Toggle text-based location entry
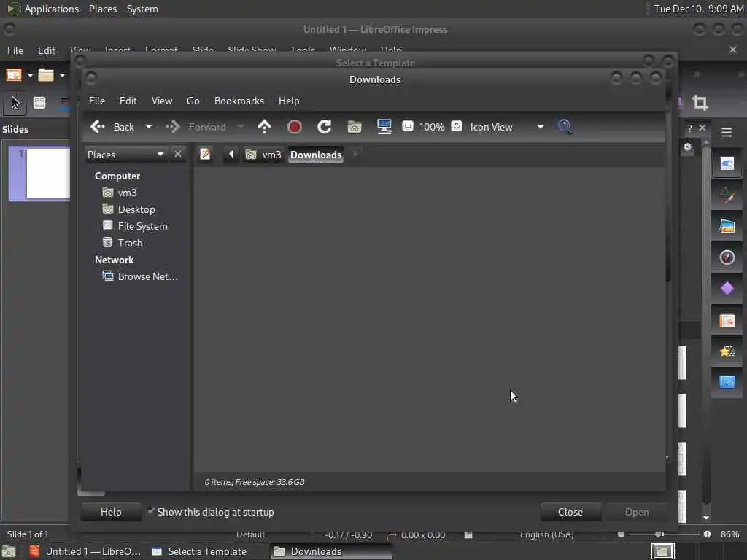Viewport: 747px width, 560px height. pyautogui.click(x=205, y=155)
